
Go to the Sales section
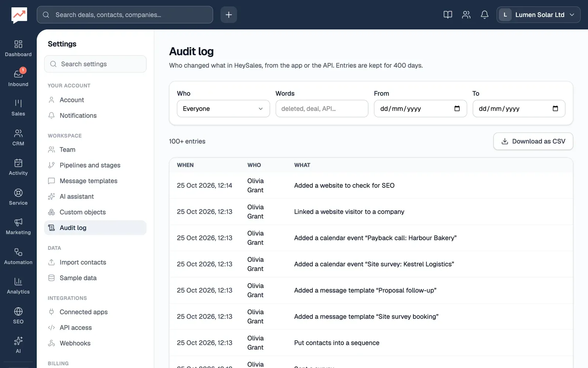18,108
